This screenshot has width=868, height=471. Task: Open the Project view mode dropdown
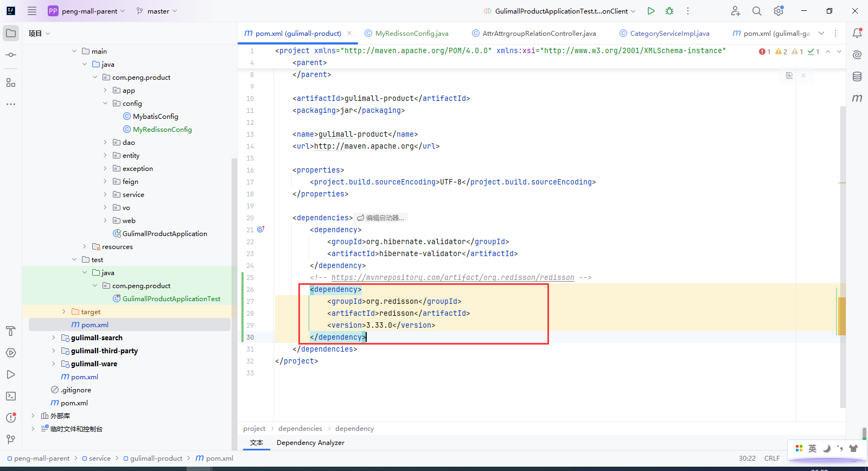coord(39,33)
